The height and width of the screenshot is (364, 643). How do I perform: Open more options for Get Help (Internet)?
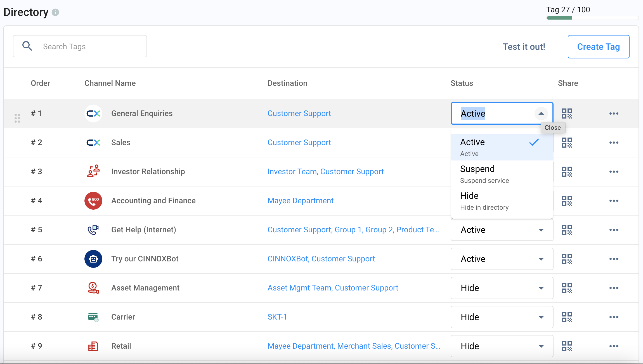point(614,230)
